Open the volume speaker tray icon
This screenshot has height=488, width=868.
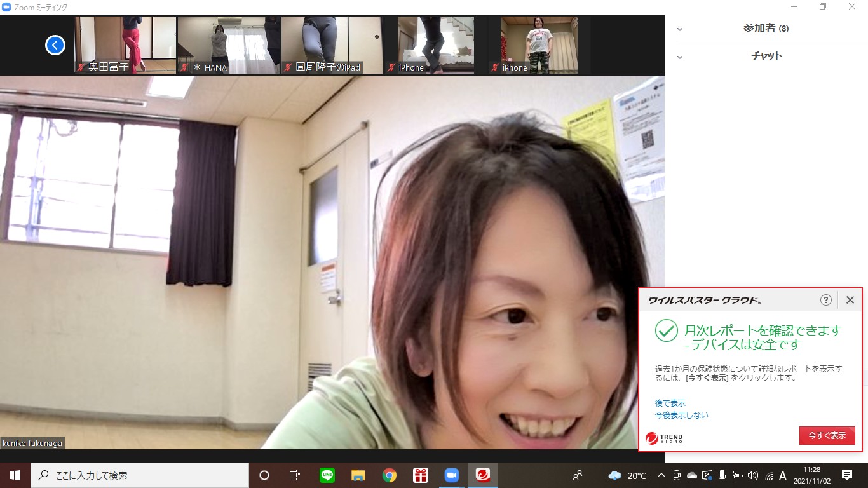(753, 475)
